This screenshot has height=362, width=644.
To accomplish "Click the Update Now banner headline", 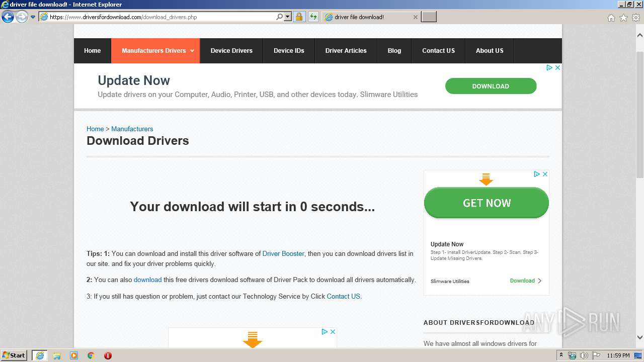I will pyautogui.click(x=134, y=80).
